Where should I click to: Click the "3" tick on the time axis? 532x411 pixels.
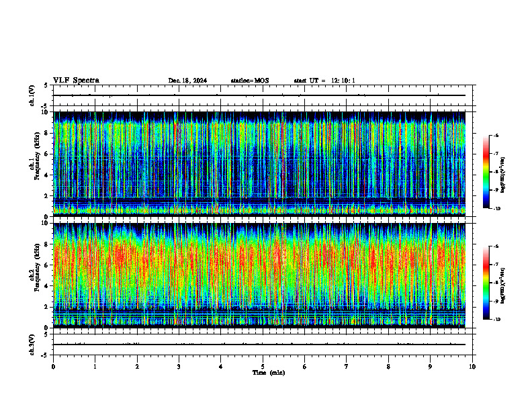pyautogui.click(x=179, y=367)
